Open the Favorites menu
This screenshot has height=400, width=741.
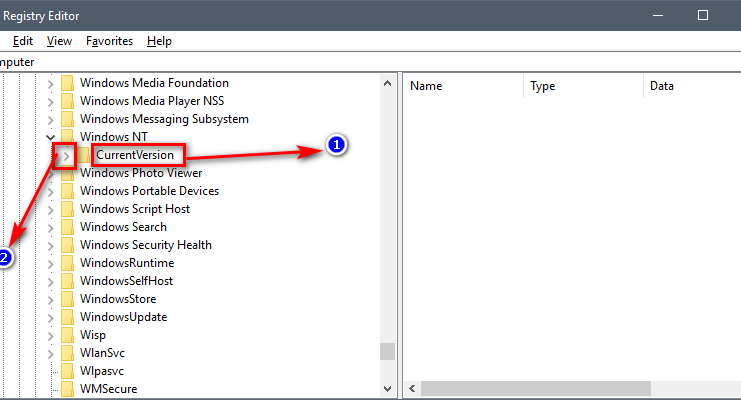click(109, 41)
